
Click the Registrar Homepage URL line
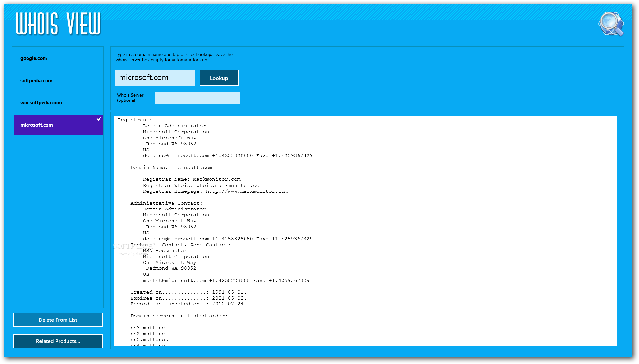point(215,191)
